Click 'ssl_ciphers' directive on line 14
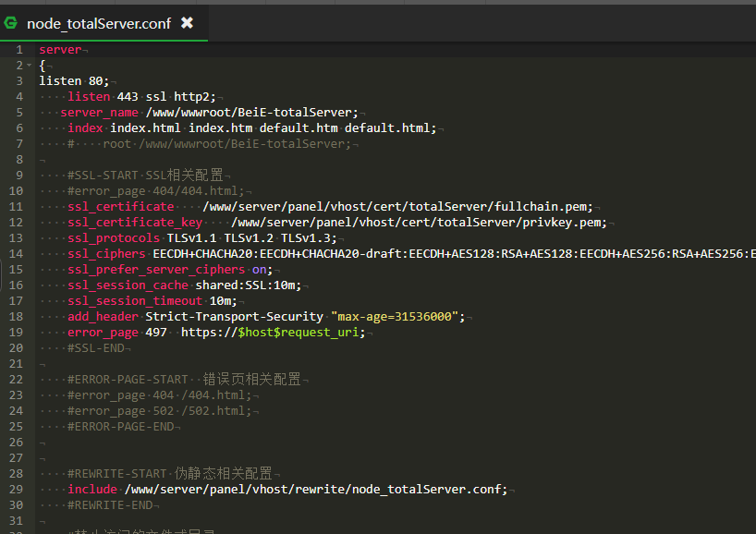This screenshot has width=756, height=534. [106, 253]
